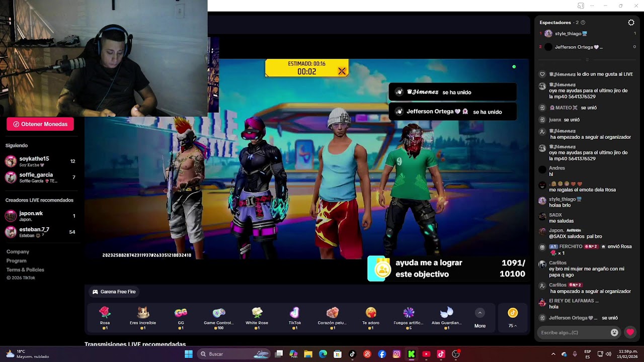Tap the pink heart like button

630,332
